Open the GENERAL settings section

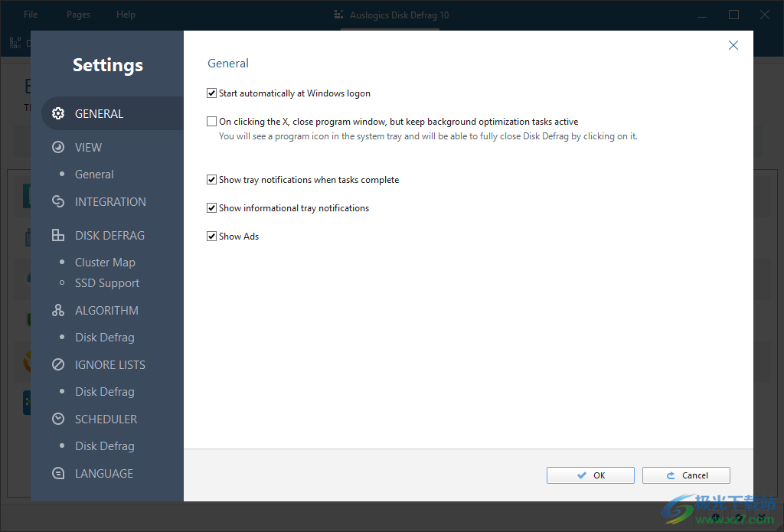click(113, 113)
